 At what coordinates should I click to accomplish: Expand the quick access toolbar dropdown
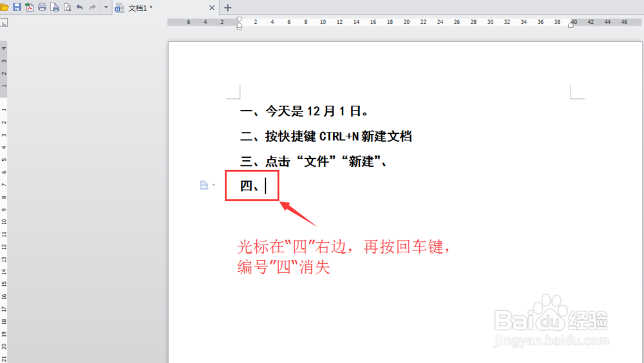pos(106,7)
